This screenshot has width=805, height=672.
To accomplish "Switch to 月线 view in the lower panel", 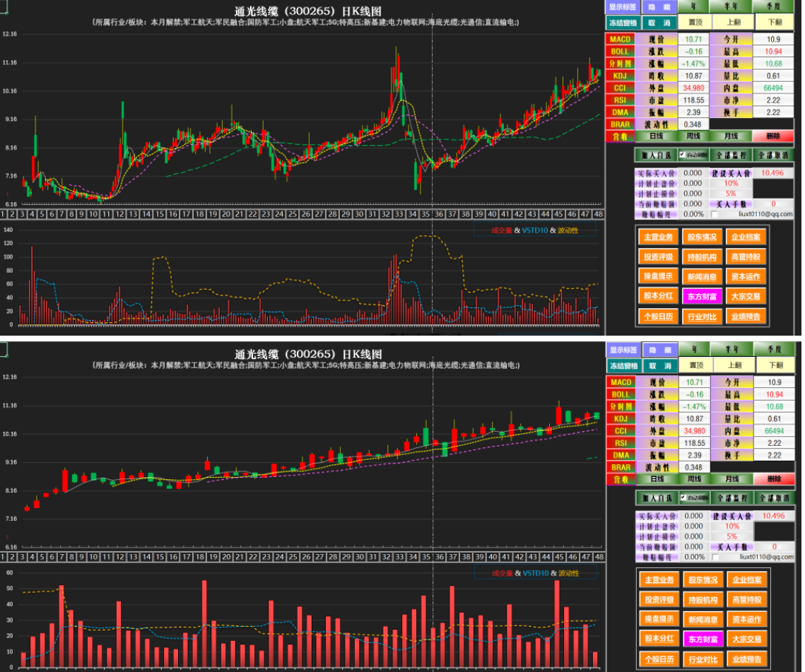I will point(732,479).
